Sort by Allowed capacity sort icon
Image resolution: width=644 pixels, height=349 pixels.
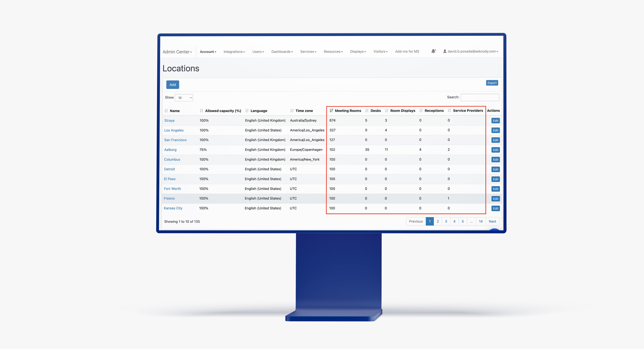click(201, 111)
